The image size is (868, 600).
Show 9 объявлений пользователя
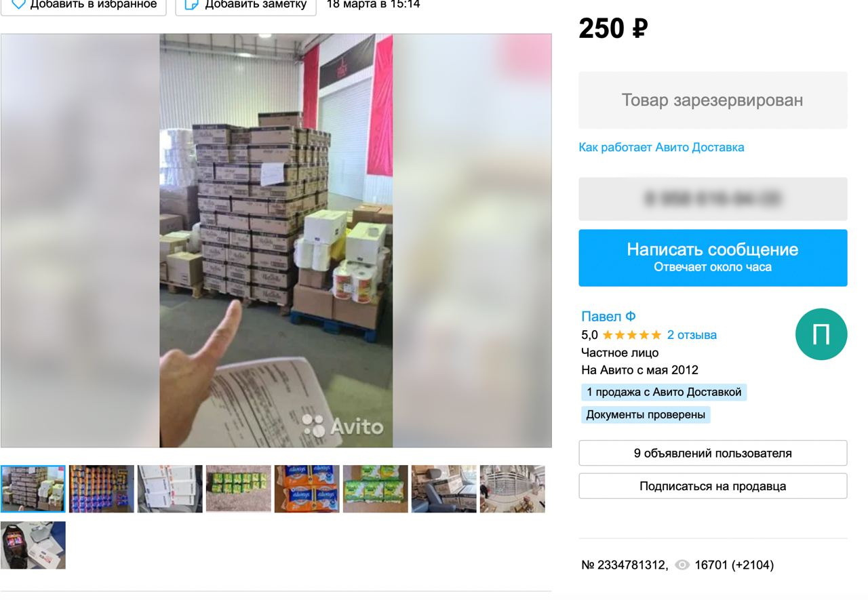click(x=713, y=453)
